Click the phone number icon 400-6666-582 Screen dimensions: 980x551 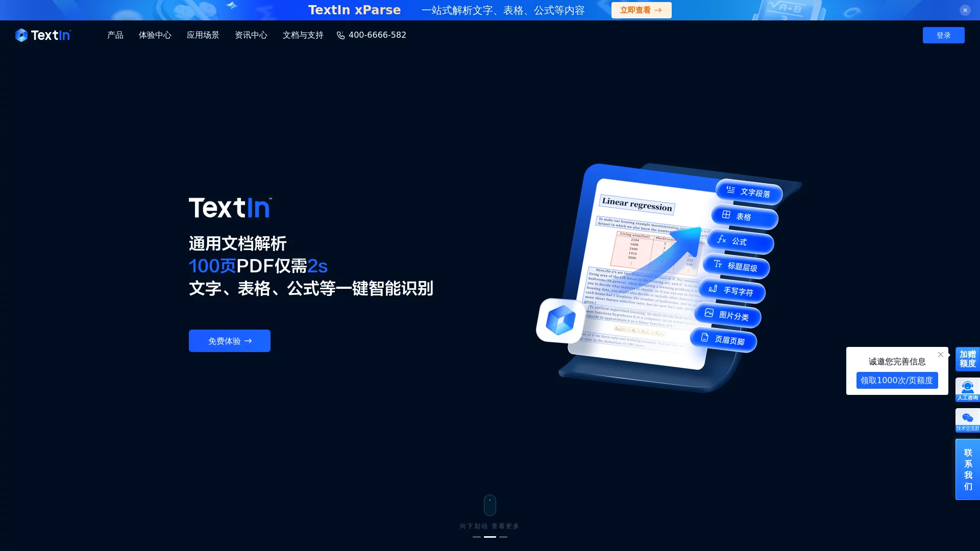[340, 35]
